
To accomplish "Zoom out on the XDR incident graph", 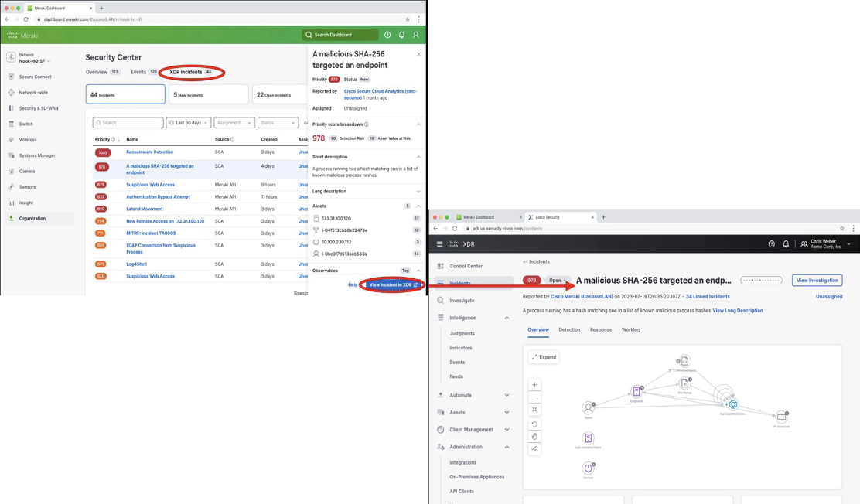I will pos(534,397).
